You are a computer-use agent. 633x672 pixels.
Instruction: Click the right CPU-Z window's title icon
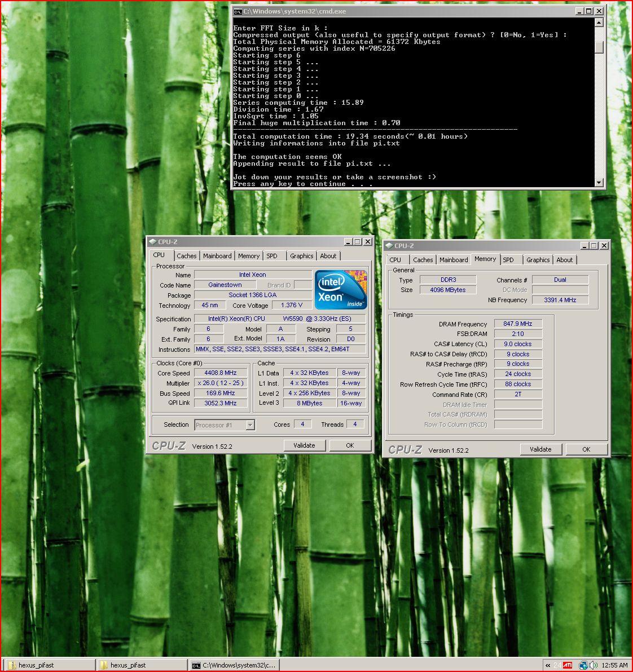[389, 246]
